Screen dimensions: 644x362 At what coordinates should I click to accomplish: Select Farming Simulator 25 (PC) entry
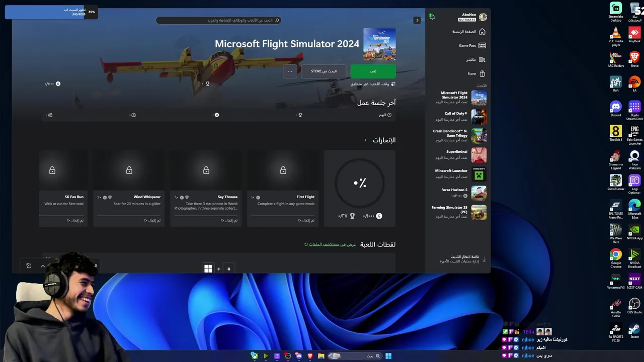(x=458, y=212)
